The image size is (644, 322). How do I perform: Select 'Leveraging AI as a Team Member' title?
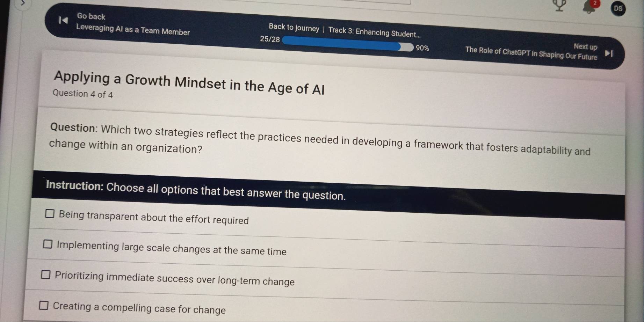[x=133, y=32]
